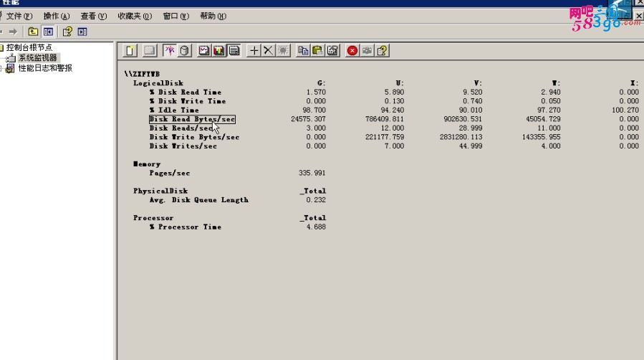644x360 pixels.
Task: Select the View Report display icon
Action: pyautogui.click(x=234, y=50)
